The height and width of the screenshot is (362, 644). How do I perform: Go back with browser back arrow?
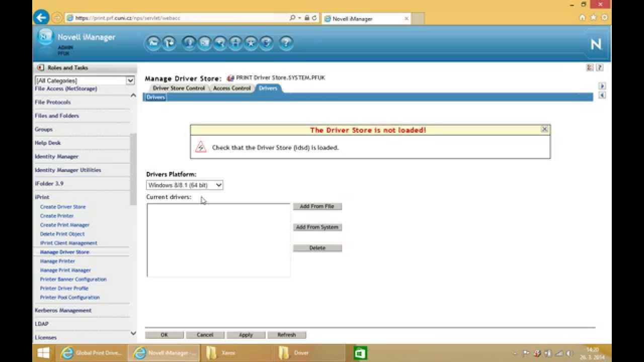(x=41, y=18)
